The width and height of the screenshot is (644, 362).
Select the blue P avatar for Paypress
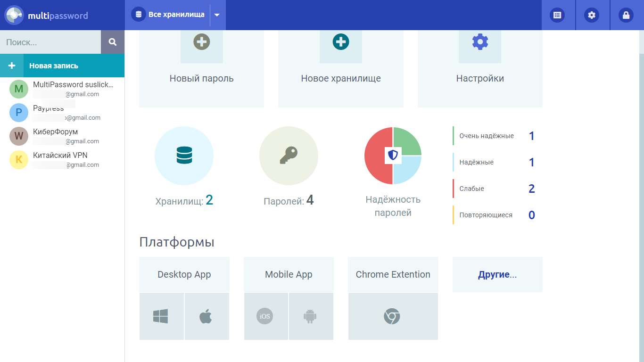19,113
